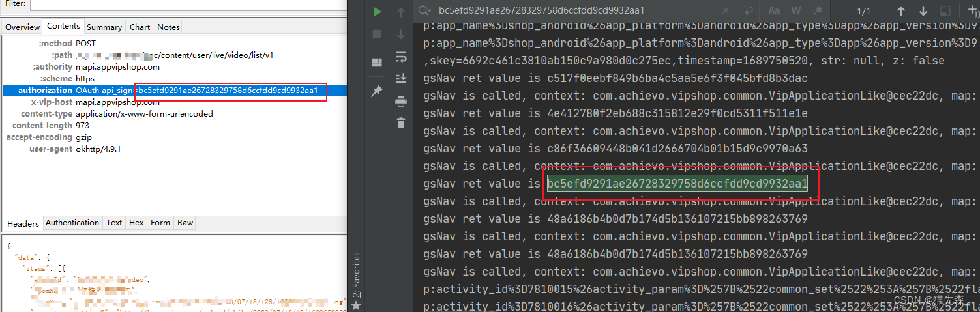
Task: Select the Headers bottom tab
Action: point(23,223)
